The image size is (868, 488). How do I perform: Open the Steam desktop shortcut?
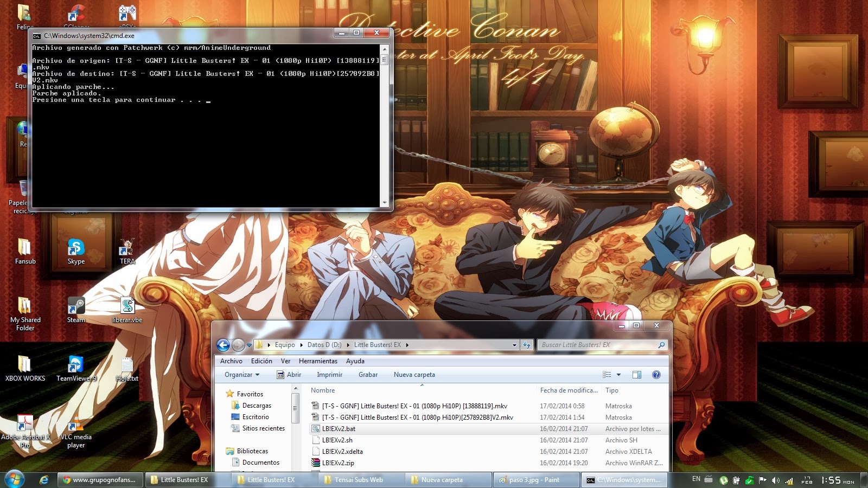tap(76, 310)
